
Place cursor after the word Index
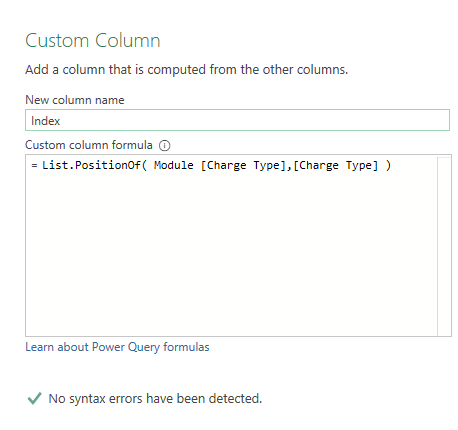click(x=61, y=121)
